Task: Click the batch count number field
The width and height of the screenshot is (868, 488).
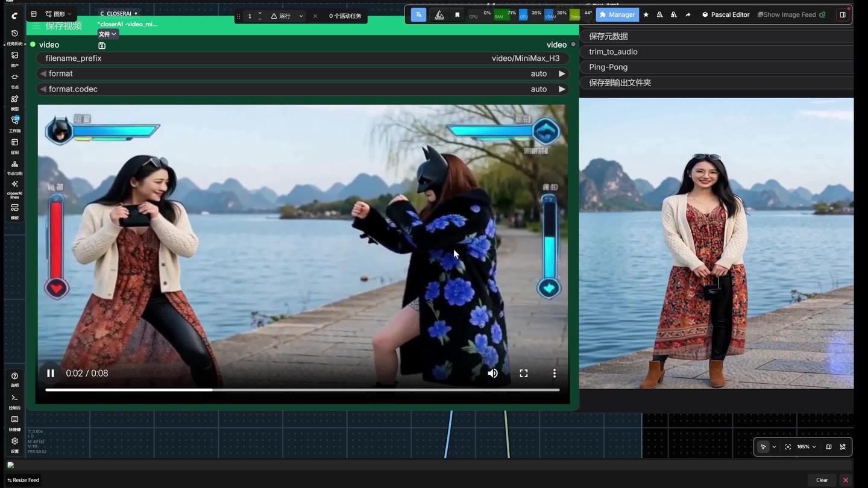Action: pos(250,16)
